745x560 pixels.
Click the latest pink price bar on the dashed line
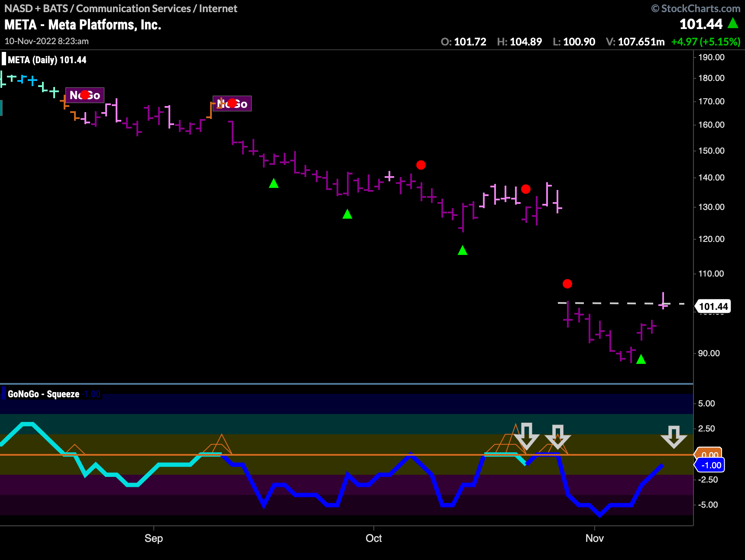[663, 301]
